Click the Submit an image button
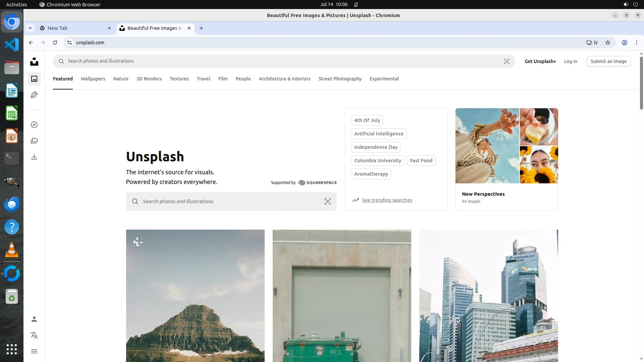The height and width of the screenshot is (362, 644). click(x=608, y=61)
